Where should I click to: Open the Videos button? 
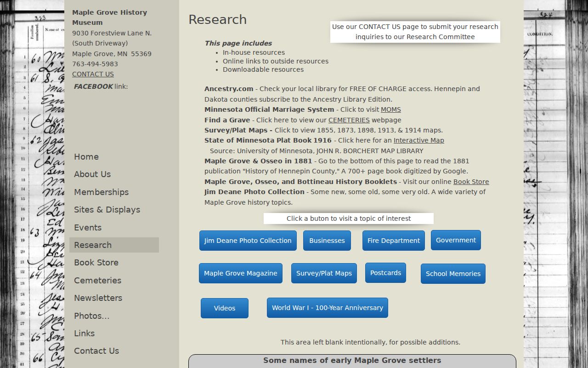coord(225,308)
